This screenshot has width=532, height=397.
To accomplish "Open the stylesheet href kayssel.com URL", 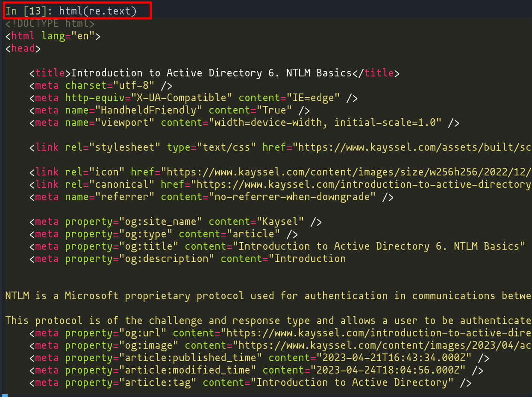I will [414, 147].
